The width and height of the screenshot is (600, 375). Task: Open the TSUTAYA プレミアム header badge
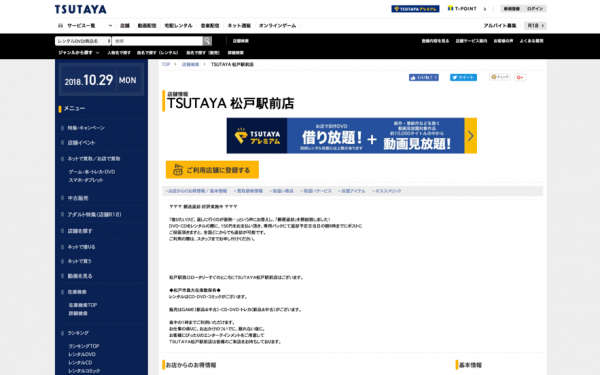point(415,9)
